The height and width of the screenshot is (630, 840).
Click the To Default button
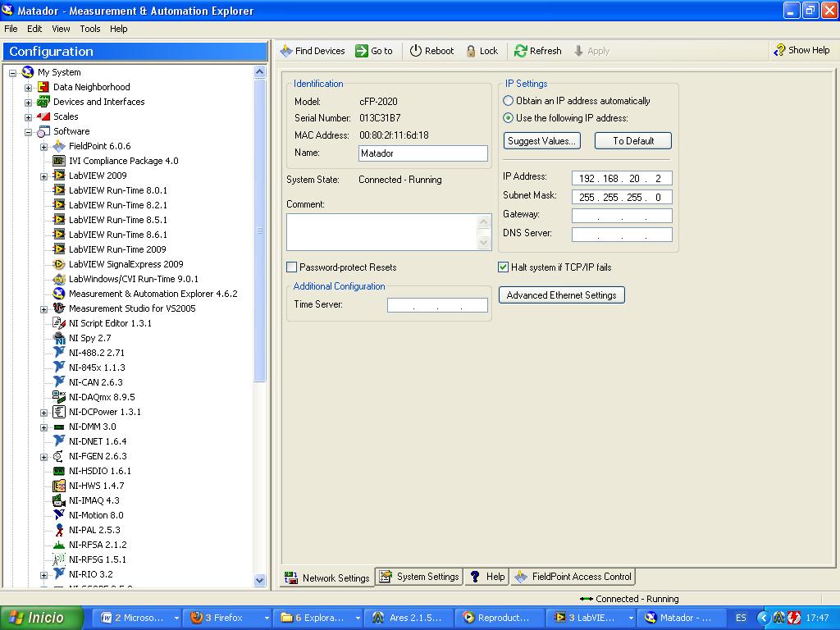point(633,141)
